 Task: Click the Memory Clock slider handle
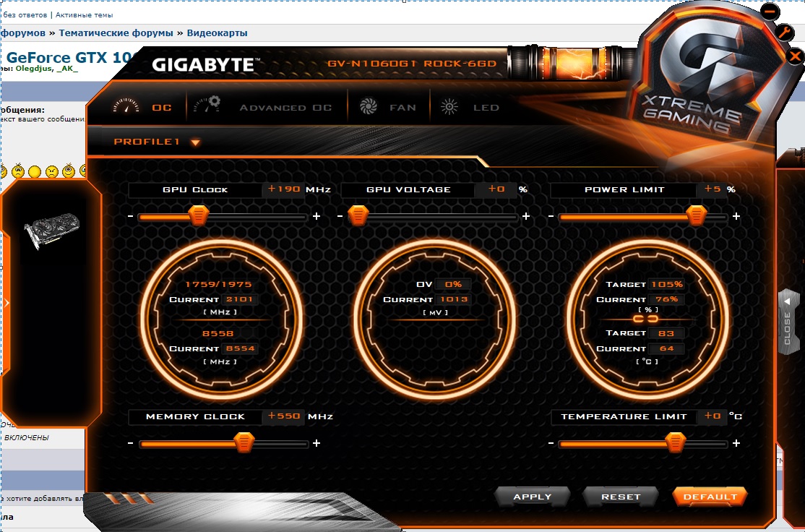[x=244, y=442]
